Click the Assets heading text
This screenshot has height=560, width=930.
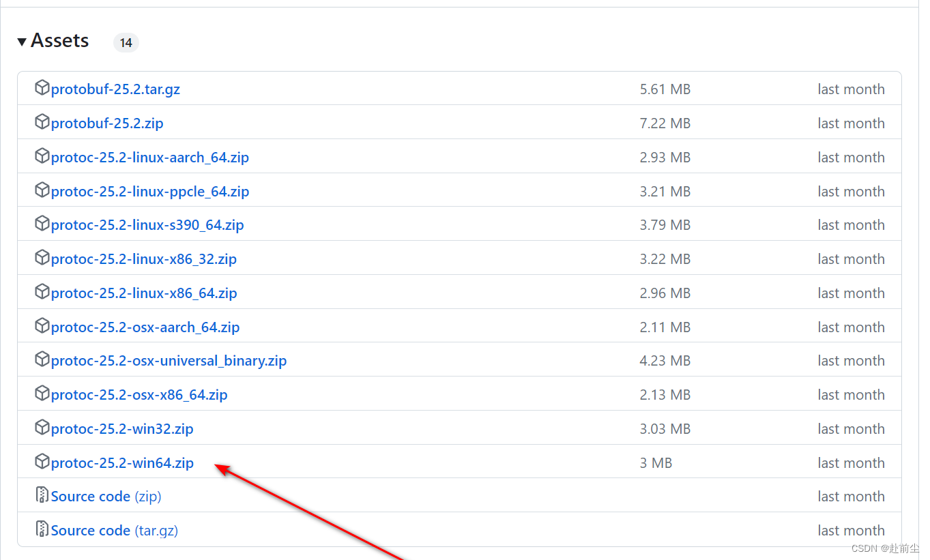pos(60,41)
